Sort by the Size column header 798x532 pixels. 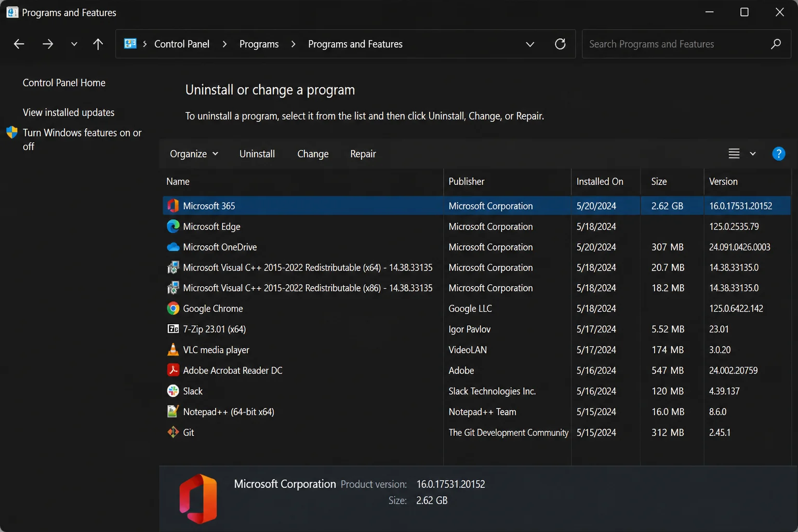672,181
